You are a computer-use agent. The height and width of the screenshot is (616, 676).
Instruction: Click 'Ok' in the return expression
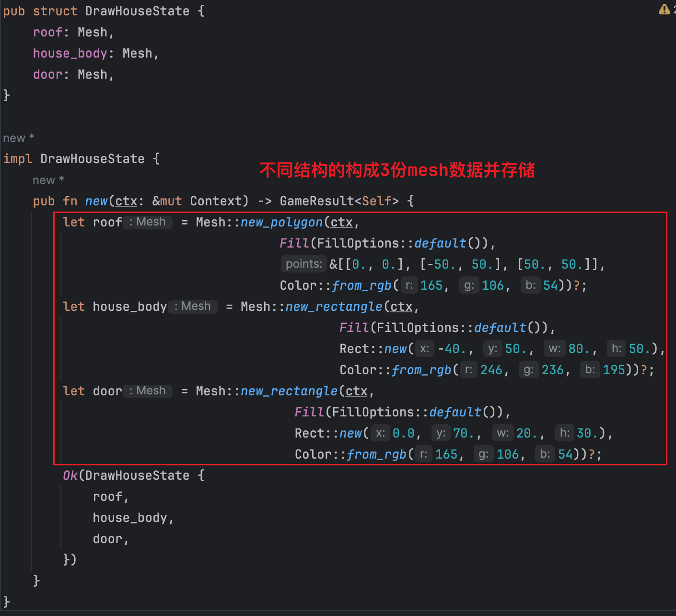pos(70,475)
